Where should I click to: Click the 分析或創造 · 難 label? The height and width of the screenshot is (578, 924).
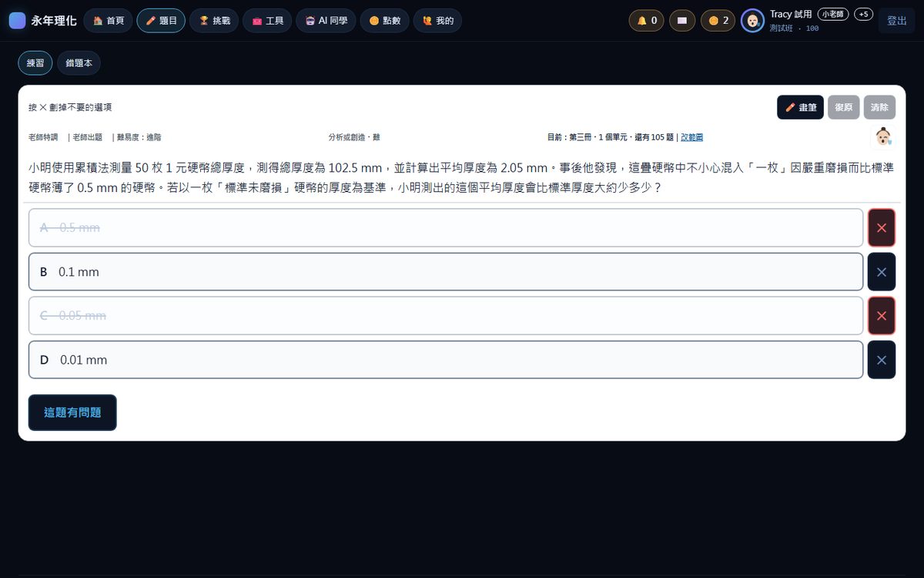pyautogui.click(x=354, y=137)
